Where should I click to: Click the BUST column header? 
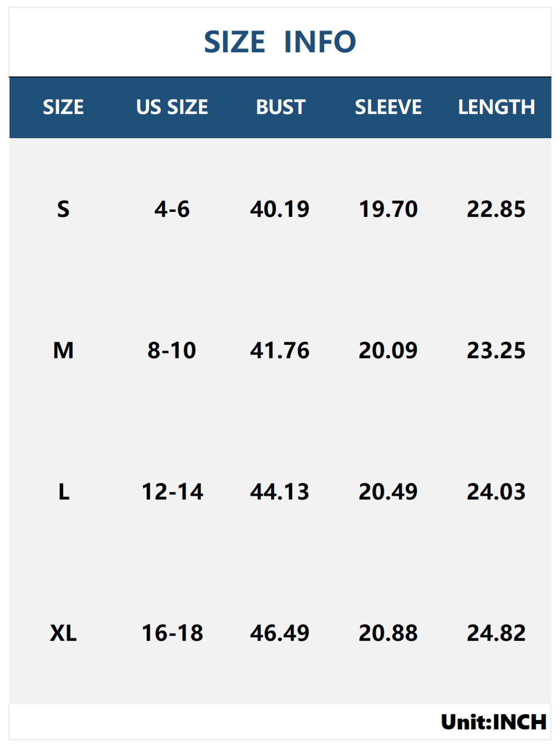(280, 107)
